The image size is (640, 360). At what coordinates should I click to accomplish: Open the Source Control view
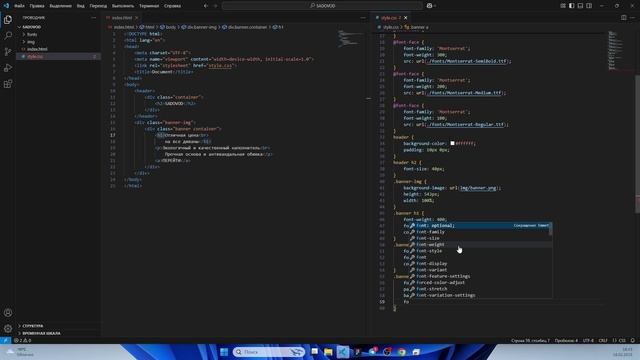pos(8,52)
